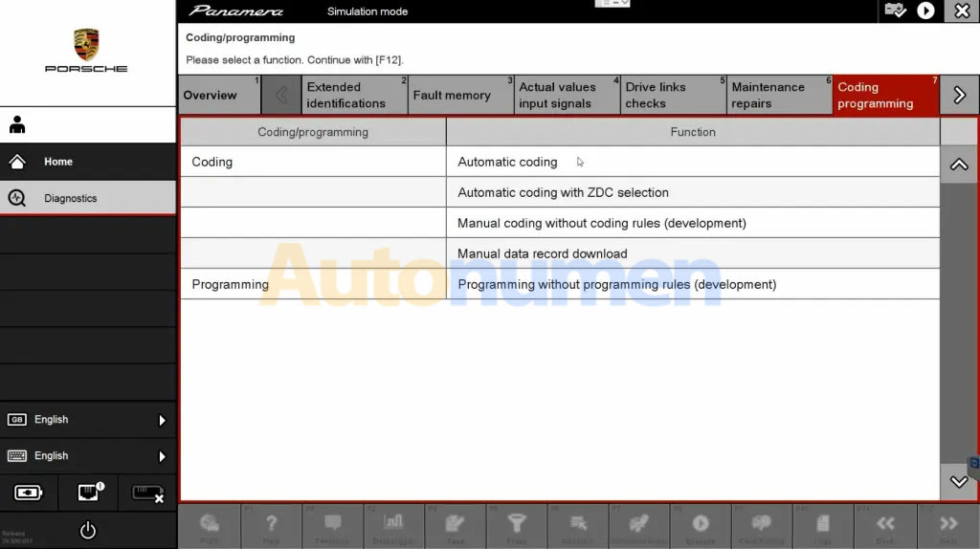Image resolution: width=980 pixels, height=549 pixels.
Task: Show previous tabs with left chevron
Action: tap(280, 95)
